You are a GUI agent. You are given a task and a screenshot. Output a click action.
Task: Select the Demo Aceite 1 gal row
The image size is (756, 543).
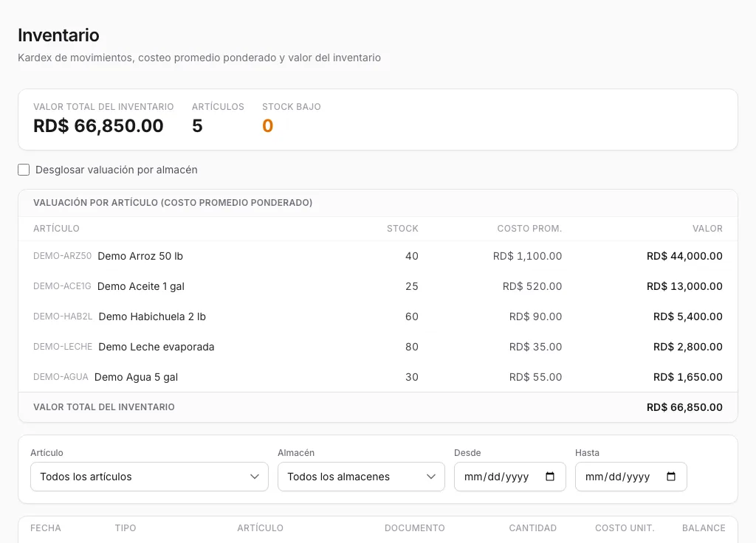pyautogui.click(x=378, y=286)
